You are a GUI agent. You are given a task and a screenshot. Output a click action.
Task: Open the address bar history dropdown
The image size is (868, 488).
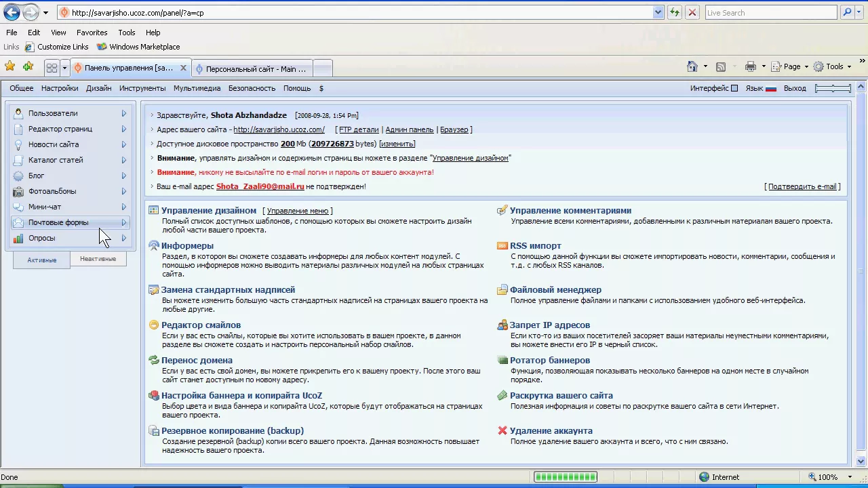coord(658,12)
